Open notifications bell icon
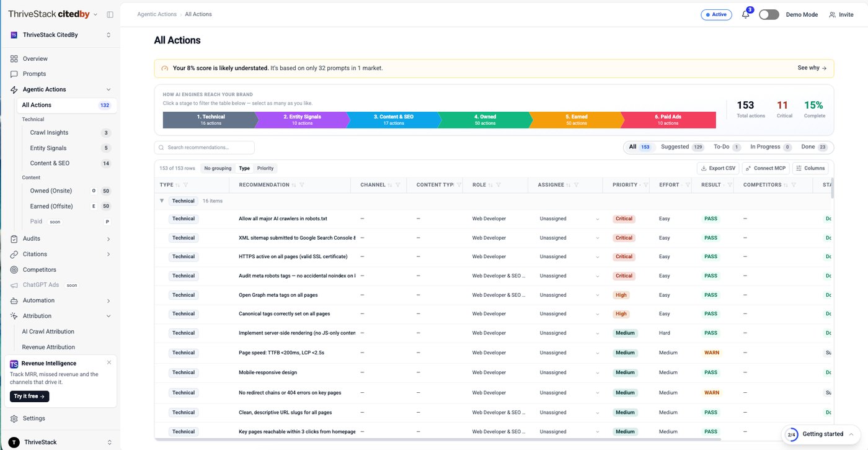 (745, 15)
